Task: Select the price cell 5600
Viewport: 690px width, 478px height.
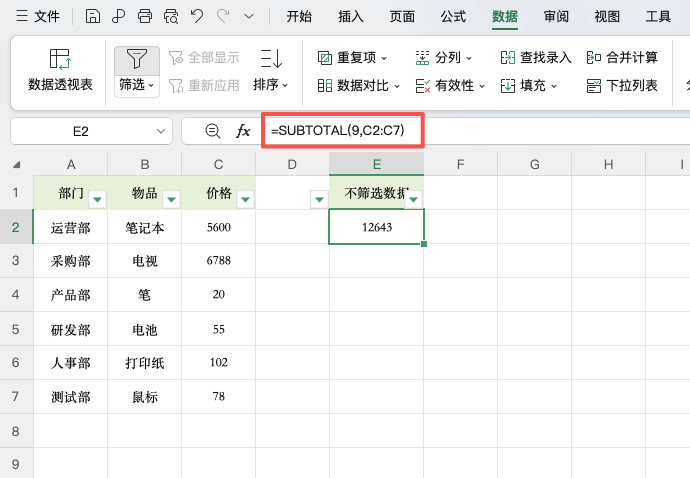Action: click(219, 227)
